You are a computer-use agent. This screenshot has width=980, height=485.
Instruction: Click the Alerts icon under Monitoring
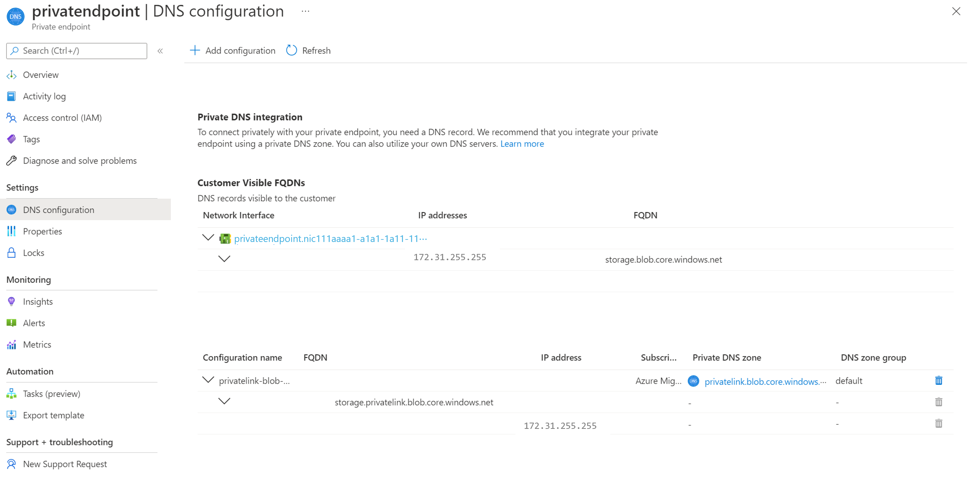[11, 323]
